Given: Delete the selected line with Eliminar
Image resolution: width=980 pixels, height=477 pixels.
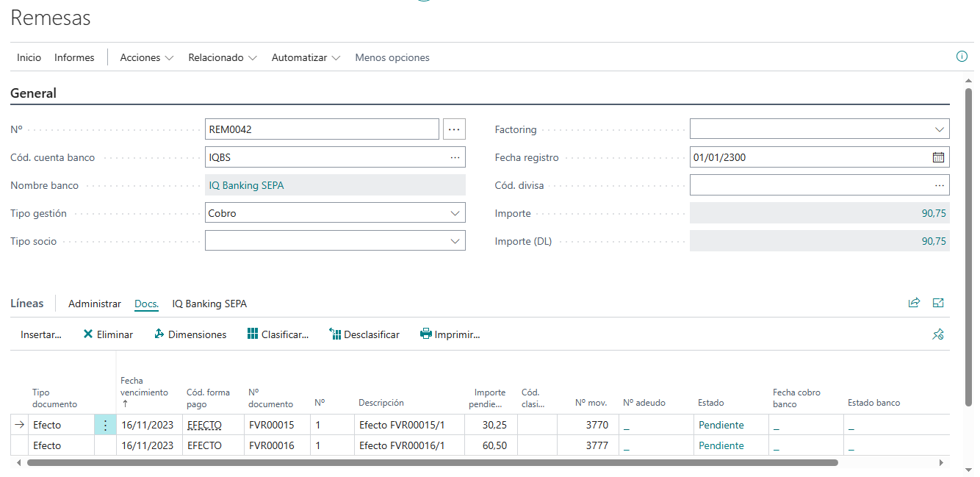Looking at the screenshot, I should point(107,334).
